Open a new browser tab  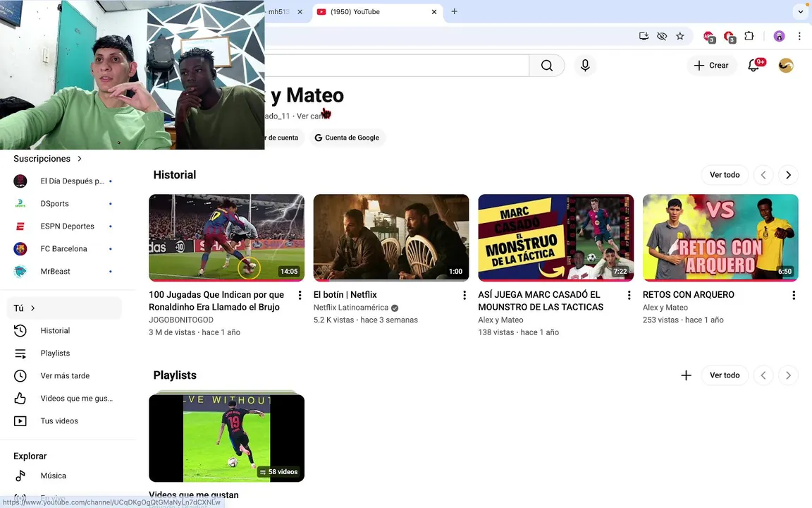point(454,11)
